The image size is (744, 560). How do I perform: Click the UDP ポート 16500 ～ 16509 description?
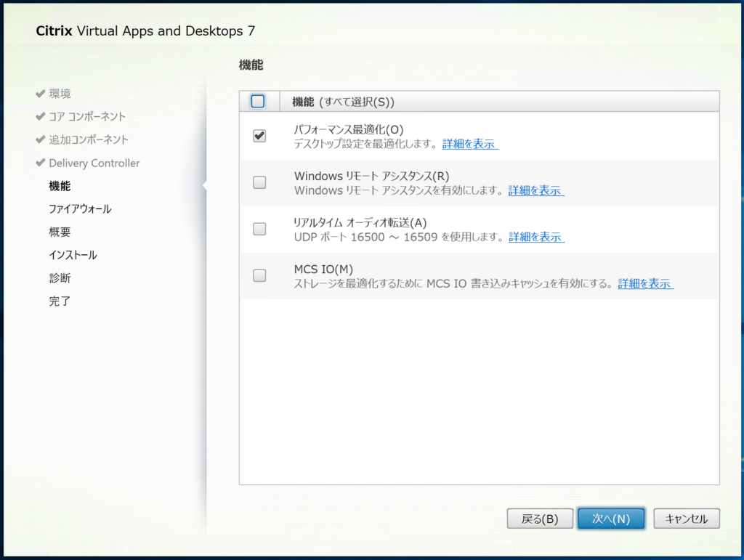coord(400,237)
